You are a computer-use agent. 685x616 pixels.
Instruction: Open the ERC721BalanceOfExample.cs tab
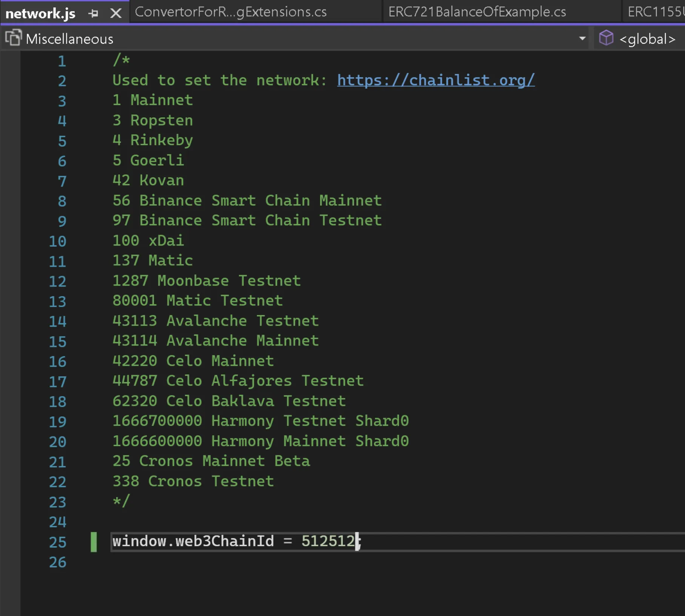[x=477, y=12]
